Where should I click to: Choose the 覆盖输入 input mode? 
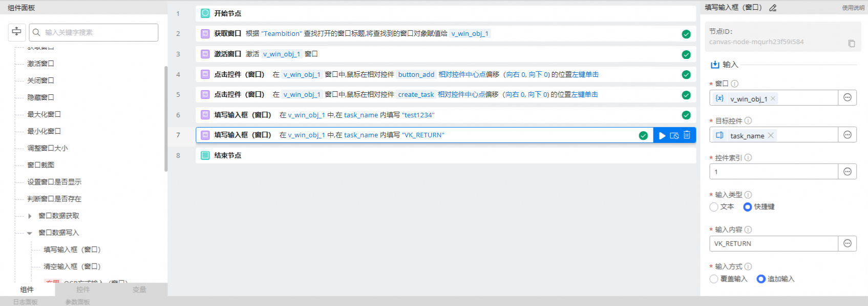[x=714, y=279]
